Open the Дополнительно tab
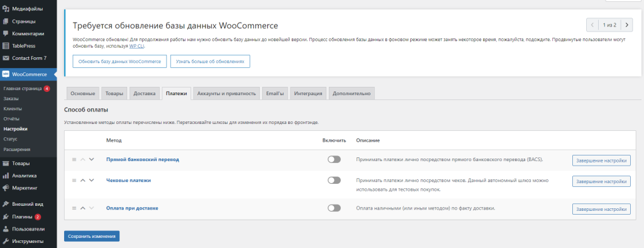The width and height of the screenshot is (644, 248). 352,94
